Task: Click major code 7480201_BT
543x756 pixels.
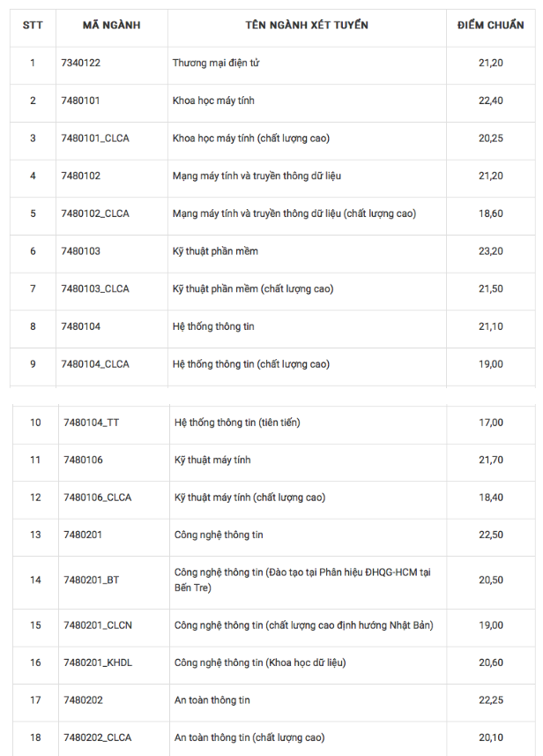Action: click(x=91, y=580)
